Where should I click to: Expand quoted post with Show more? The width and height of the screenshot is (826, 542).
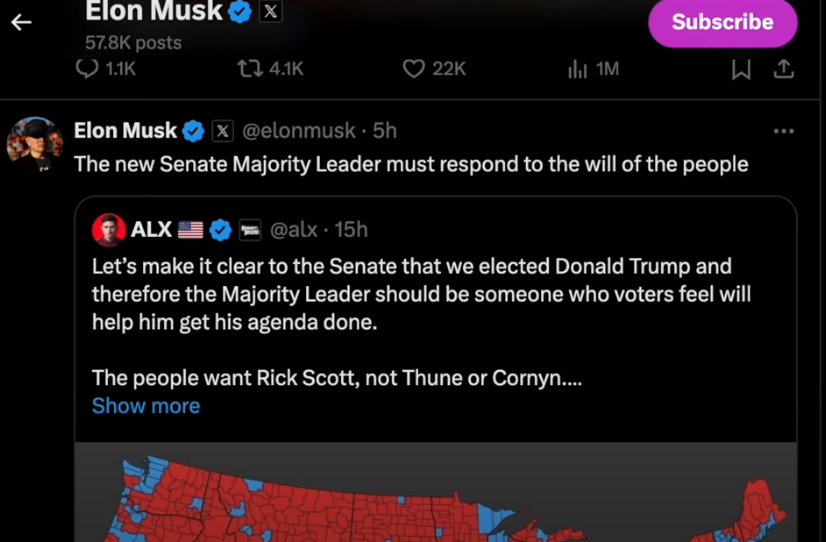(x=146, y=406)
